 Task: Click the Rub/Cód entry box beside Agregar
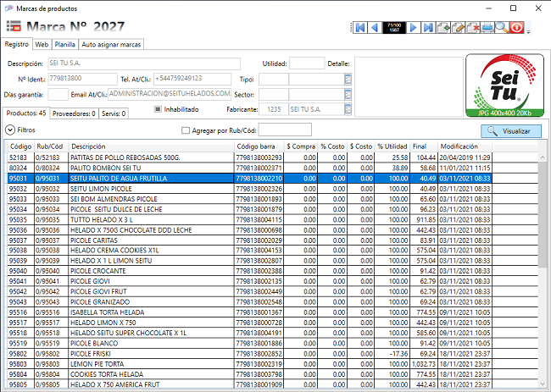pyautogui.click(x=285, y=130)
